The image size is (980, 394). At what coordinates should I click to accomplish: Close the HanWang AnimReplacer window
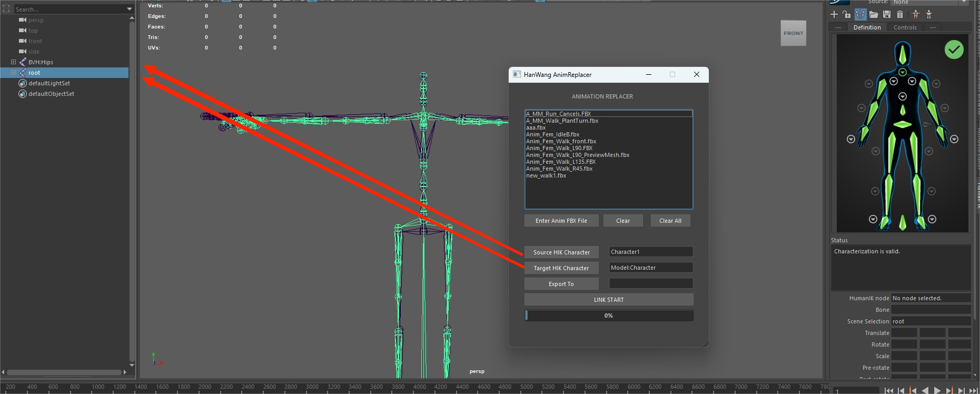pyautogui.click(x=697, y=74)
